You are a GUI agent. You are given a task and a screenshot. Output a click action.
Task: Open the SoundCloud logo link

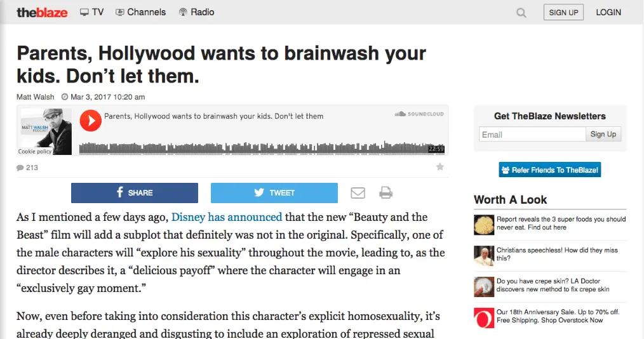(x=419, y=114)
